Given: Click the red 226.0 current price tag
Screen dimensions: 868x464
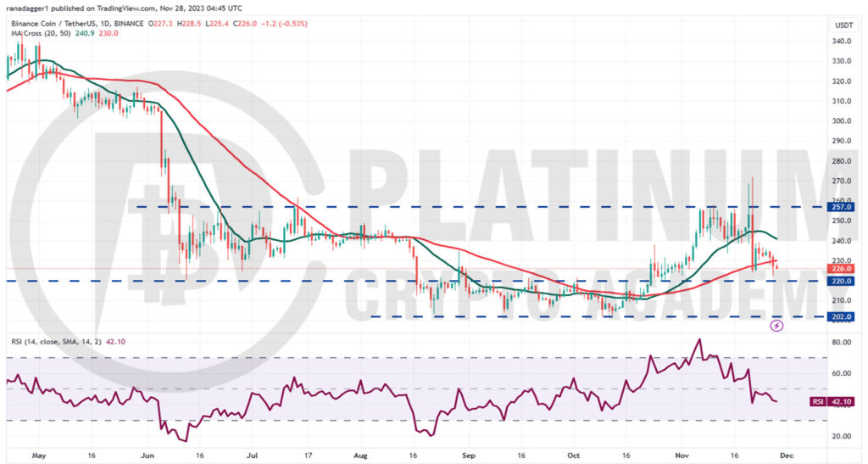Looking at the screenshot, I should coord(842,269).
